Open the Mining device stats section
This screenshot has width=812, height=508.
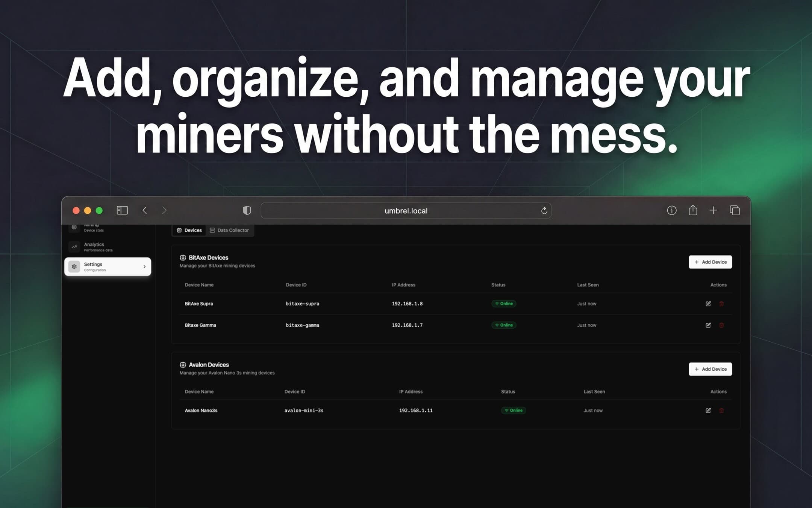tap(91, 227)
